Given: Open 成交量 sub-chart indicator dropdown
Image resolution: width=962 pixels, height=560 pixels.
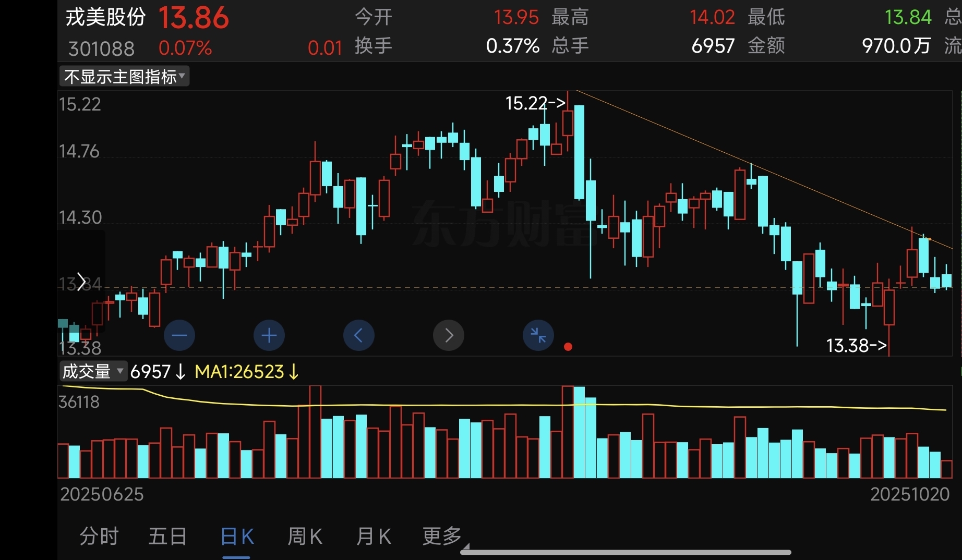Looking at the screenshot, I should [x=93, y=371].
